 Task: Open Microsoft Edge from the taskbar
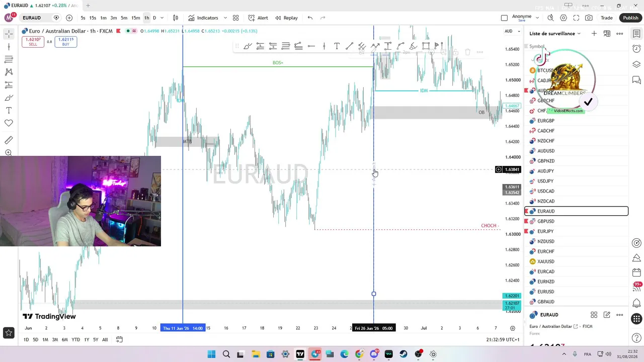[x=344, y=354]
